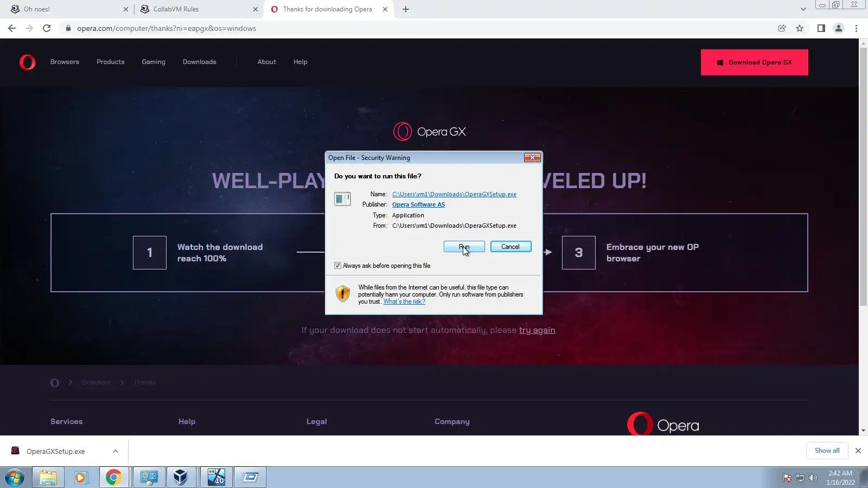Click the file icon beside OperaGXSetup.exe in the downloads bar
Screen dimensions: 868x488
pyautogui.click(x=15, y=451)
